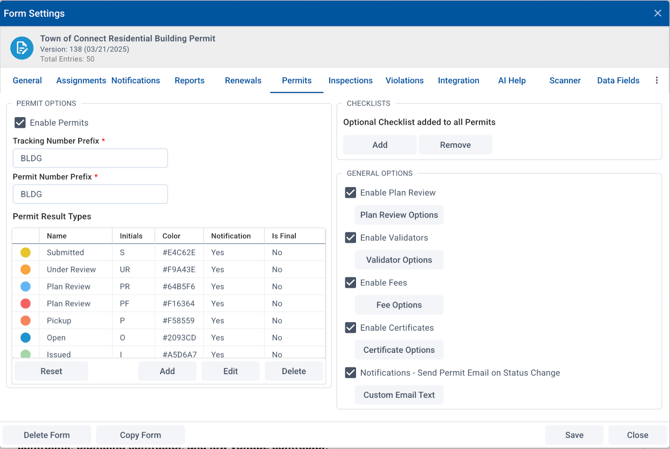The height and width of the screenshot is (449, 670).
Task: Click the Plan Review Options button
Action: click(x=399, y=215)
